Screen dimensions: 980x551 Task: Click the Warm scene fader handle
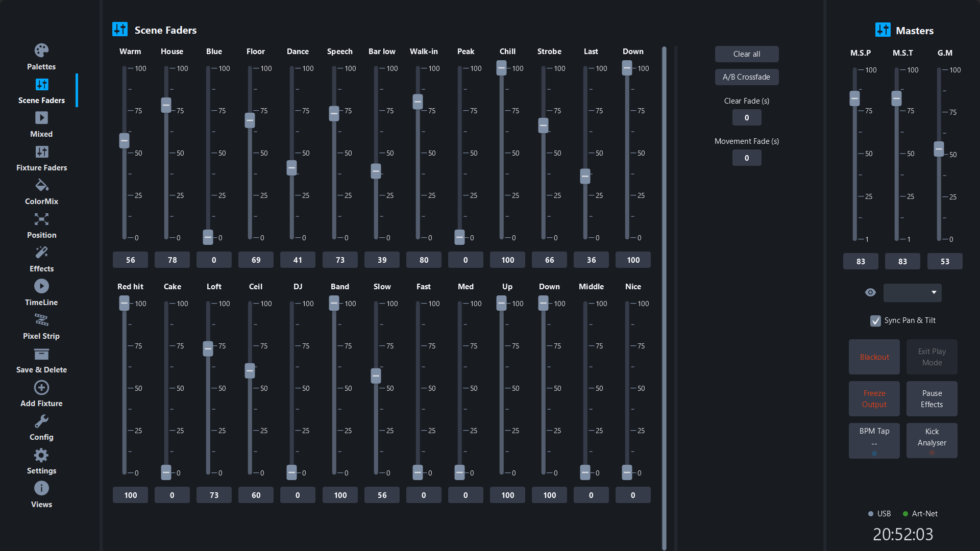[124, 140]
